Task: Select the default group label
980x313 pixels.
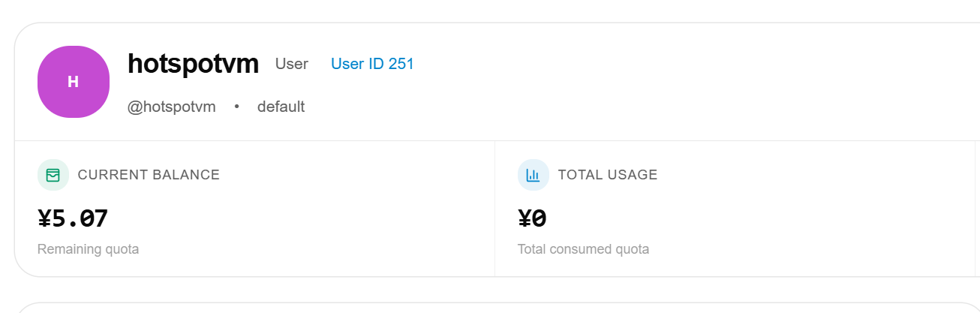Action: tap(281, 107)
